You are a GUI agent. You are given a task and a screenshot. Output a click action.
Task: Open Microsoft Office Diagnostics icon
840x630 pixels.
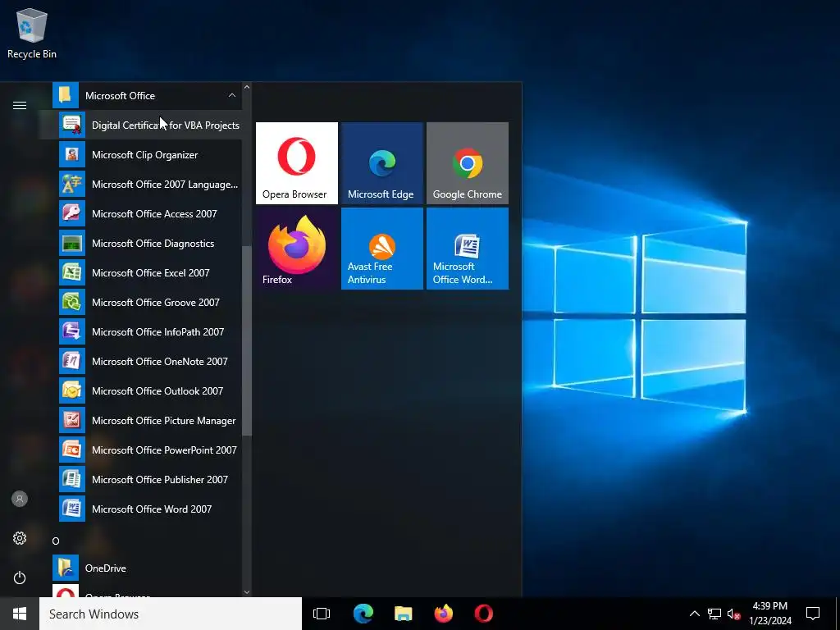(72, 243)
